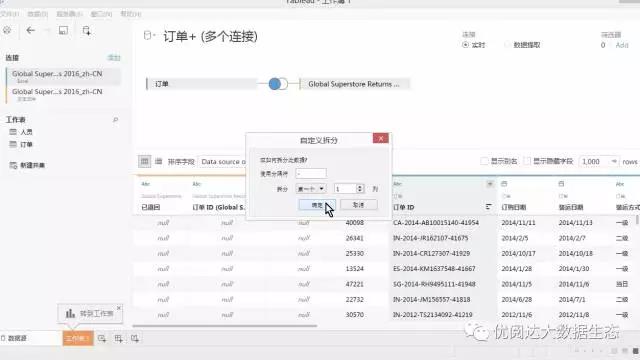Click the add new data source icon
Image resolution: width=640 pixels, height=360 pixels.
(x=87, y=31)
